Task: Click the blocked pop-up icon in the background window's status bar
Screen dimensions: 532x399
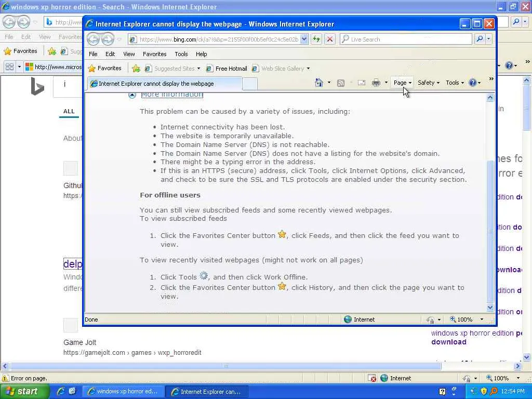Action: [372, 378]
